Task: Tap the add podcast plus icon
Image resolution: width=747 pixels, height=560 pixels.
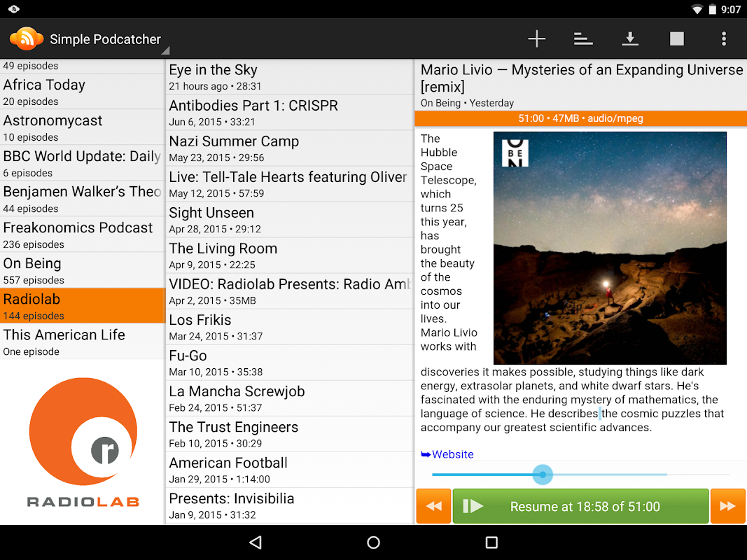Action: click(x=536, y=39)
